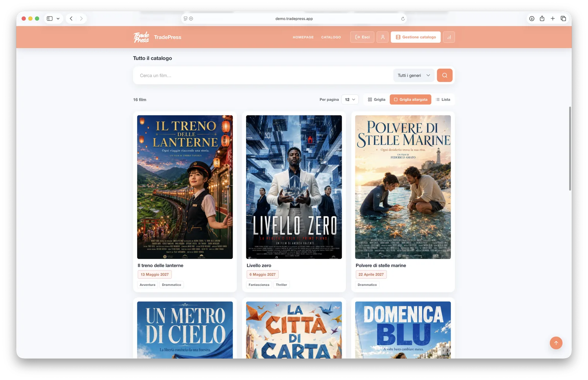The width and height of the screenshot is (588, 380).
Task: Reload the page in the address bar
Action: click(x=403, y=18)
